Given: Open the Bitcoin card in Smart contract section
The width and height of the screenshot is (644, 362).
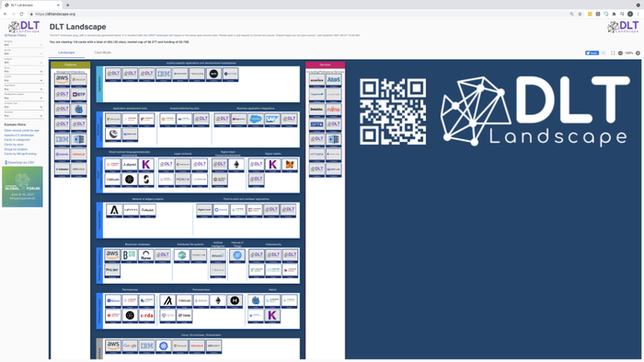Looking at the screenshot, I should [x=113, y=180].
